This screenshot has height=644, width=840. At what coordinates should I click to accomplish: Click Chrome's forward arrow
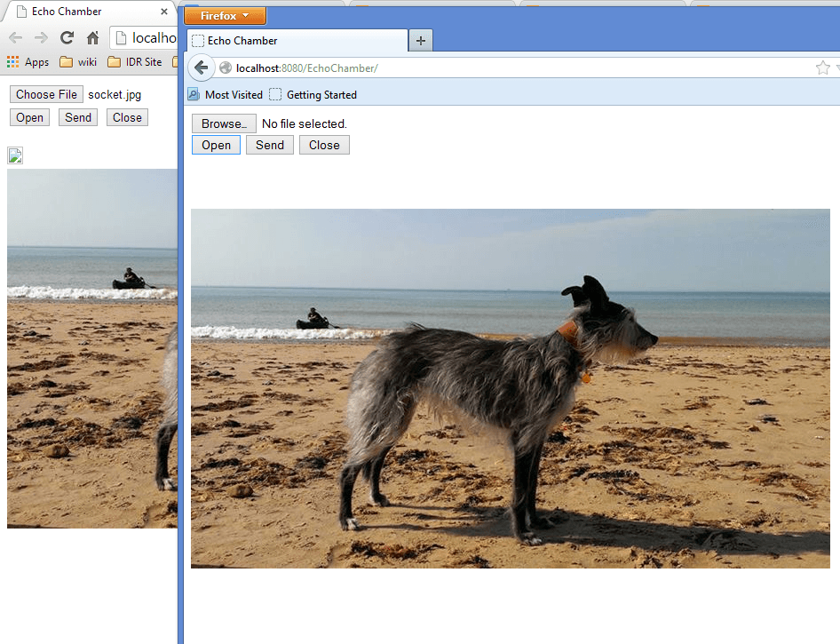[41, 38]
